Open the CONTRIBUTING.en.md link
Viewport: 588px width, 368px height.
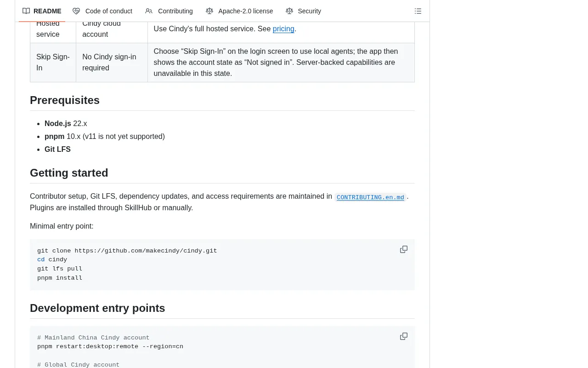[x=370, y=197]
